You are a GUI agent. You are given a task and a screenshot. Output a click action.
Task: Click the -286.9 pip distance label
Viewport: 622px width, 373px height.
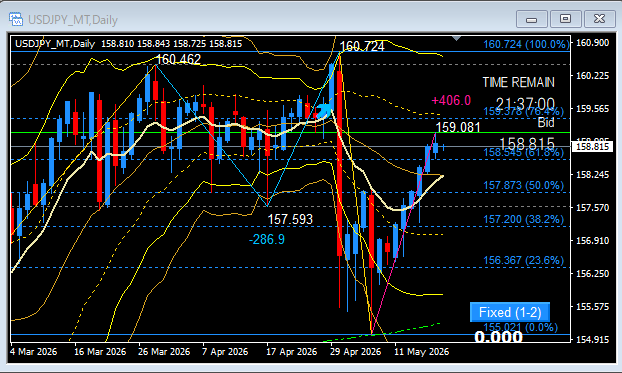(267, 239)
